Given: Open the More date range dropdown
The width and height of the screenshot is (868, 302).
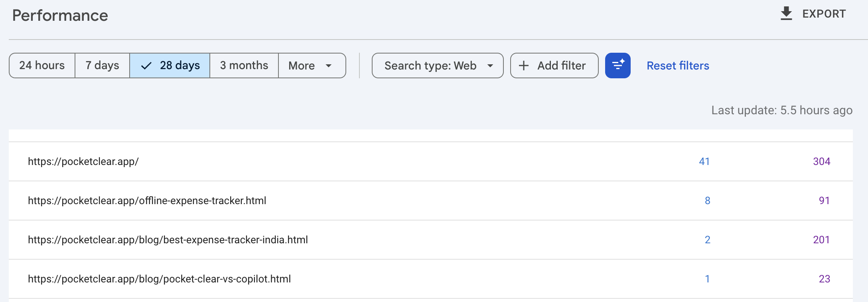Looking at the screenshot, I should [x=312, y=66].
